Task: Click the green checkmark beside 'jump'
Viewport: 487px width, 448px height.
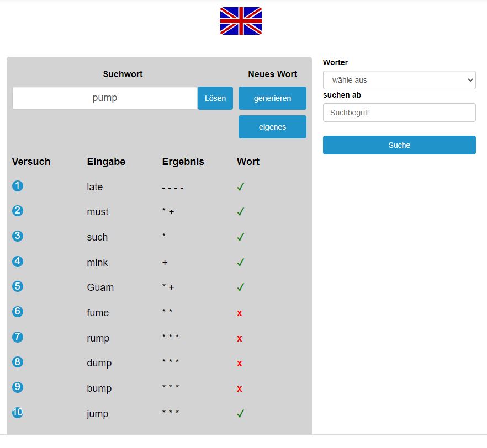Action: pyautogui.click(x=240, y=413)
